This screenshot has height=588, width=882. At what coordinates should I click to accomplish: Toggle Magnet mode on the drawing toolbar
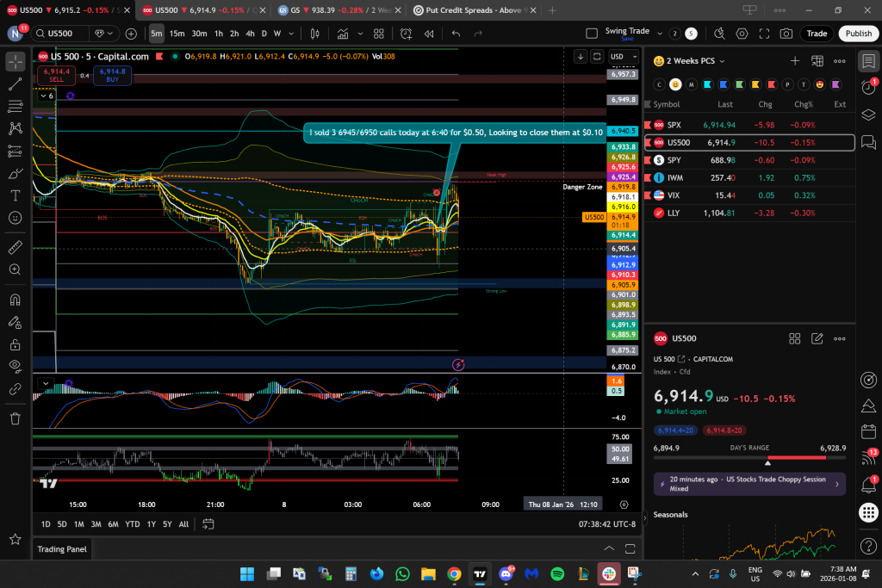click(x=15, y=300)
